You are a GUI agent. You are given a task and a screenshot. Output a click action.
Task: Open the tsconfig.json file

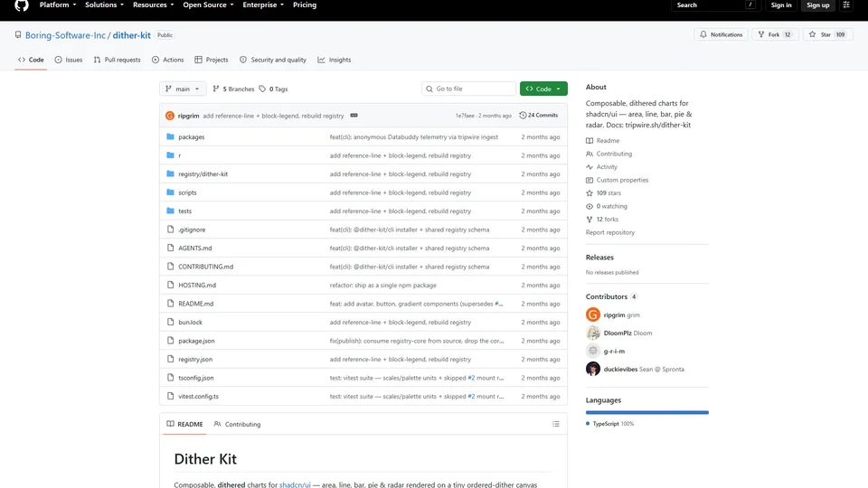point(196,378)
